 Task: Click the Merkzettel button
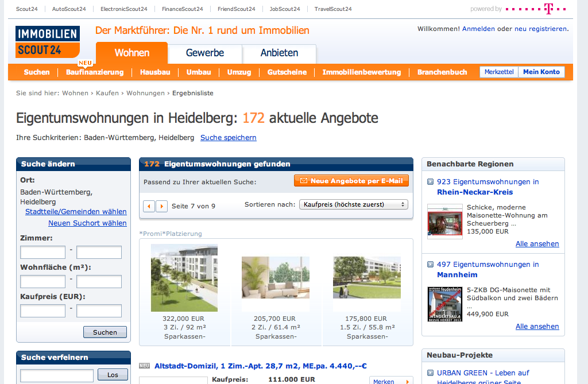tap(499, 72)
